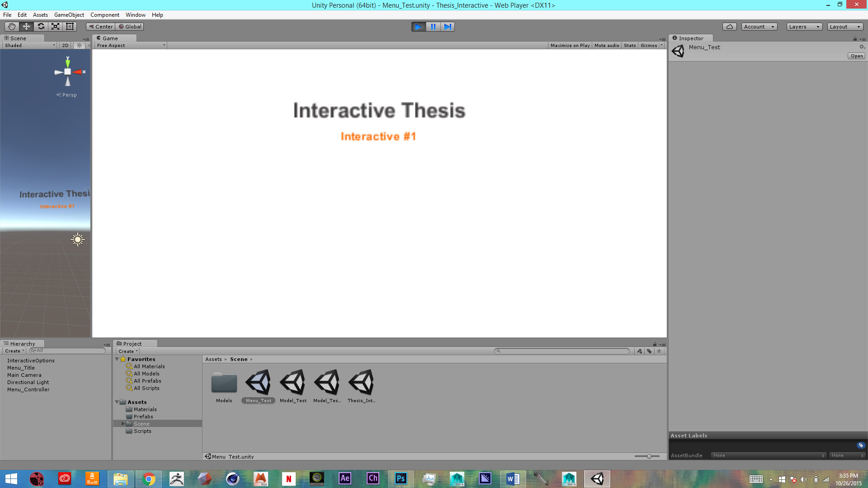Image resolution: width=868 pixels, height=488 pixels.
Task: Toggle Stats overlay
Action: point(630,46)
